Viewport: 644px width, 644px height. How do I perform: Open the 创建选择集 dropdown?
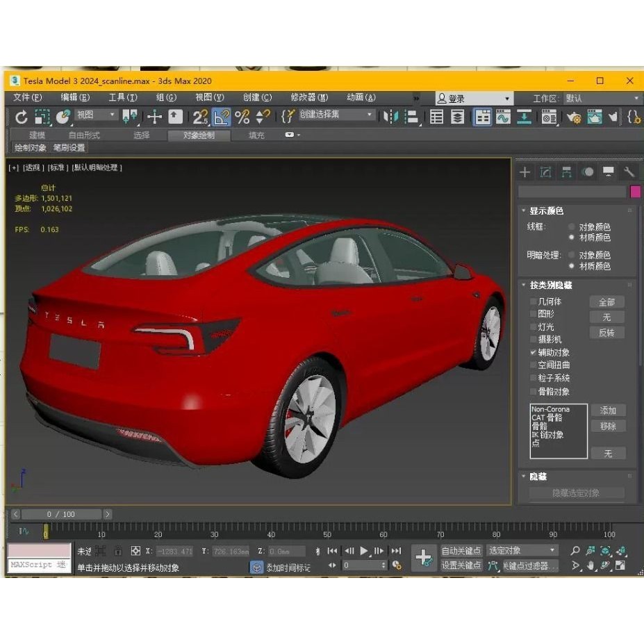coord(336,114)
